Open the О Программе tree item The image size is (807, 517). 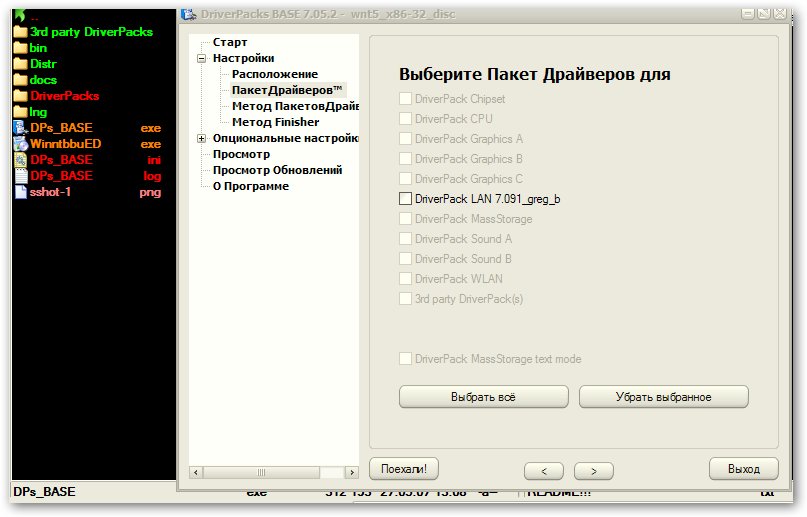click(x=250, y=186)
